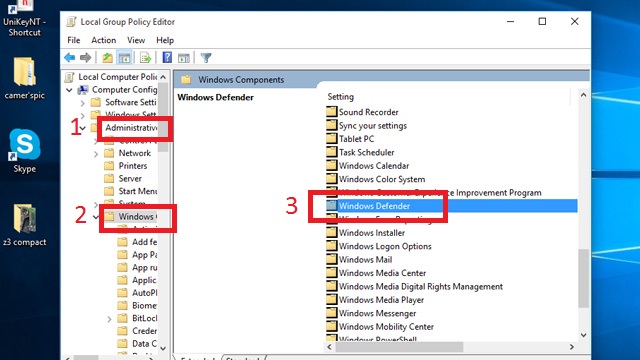The width and height of the screenshot is (640, 360).
Task: Click the Windows Messenger folder icon
Action: click(331, 313)
